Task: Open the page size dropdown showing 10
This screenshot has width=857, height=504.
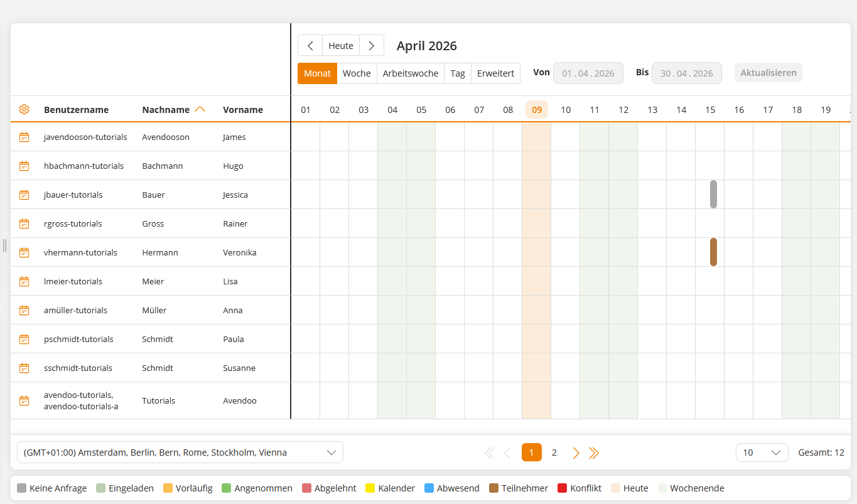Action: pyautogui.click(x=762, y=453)
